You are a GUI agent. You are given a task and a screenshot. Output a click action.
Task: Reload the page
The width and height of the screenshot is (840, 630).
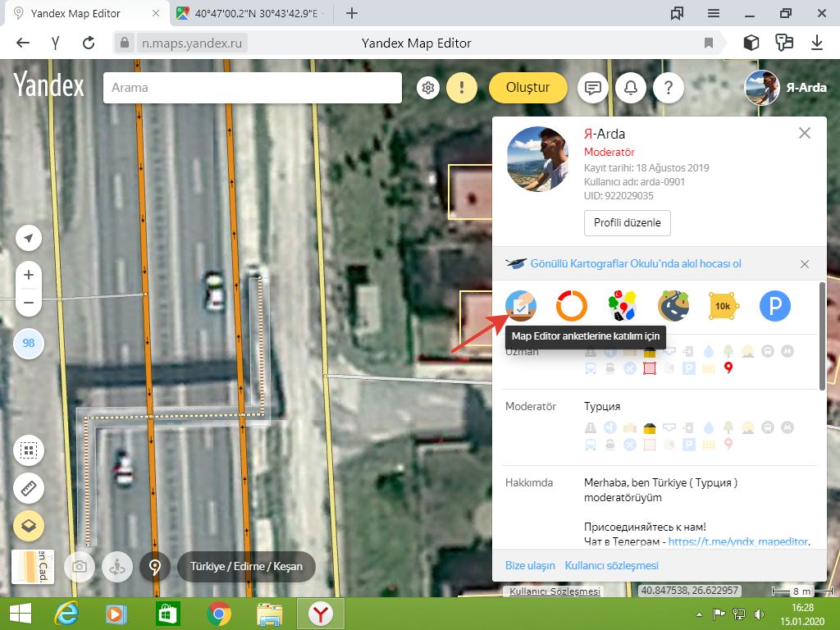[x=89, y=43]
